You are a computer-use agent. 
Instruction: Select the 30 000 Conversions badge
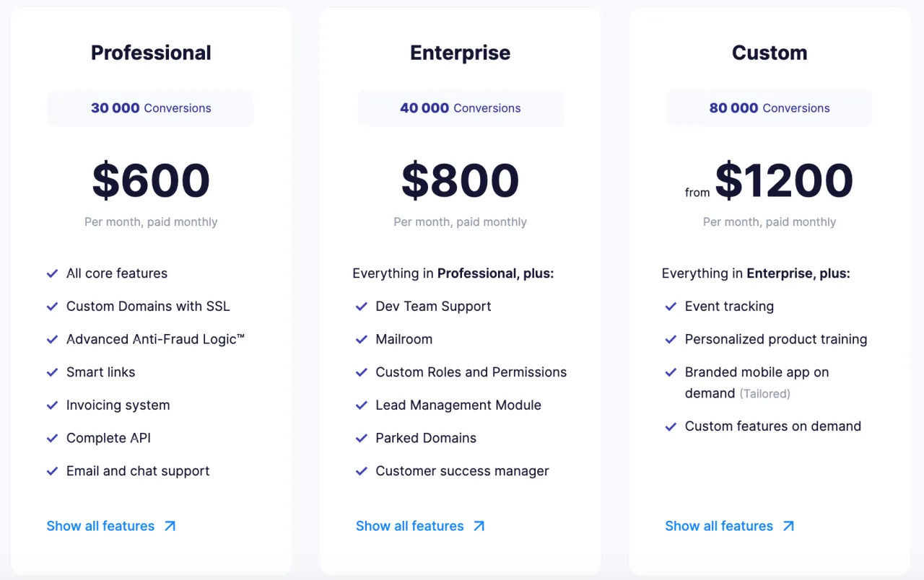coord(151,108)
